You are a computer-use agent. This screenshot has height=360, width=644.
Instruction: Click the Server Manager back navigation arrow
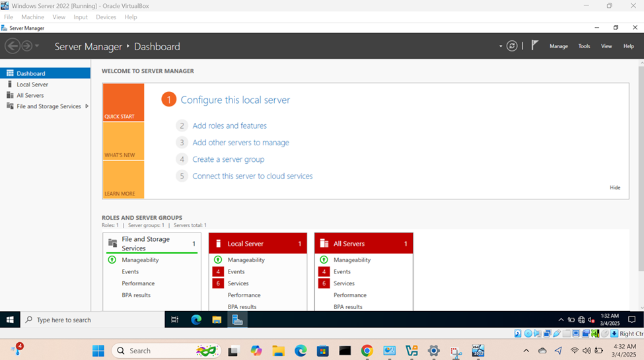pos(13,46)
